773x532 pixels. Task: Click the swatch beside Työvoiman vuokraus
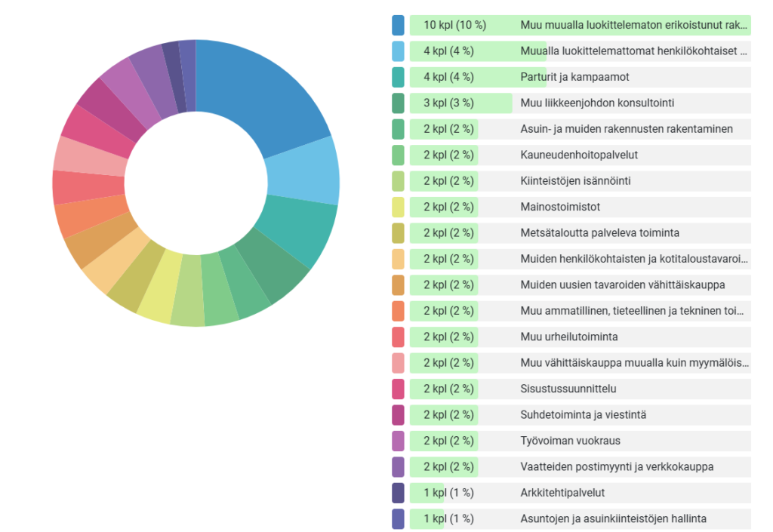click(x=398, y=441)
